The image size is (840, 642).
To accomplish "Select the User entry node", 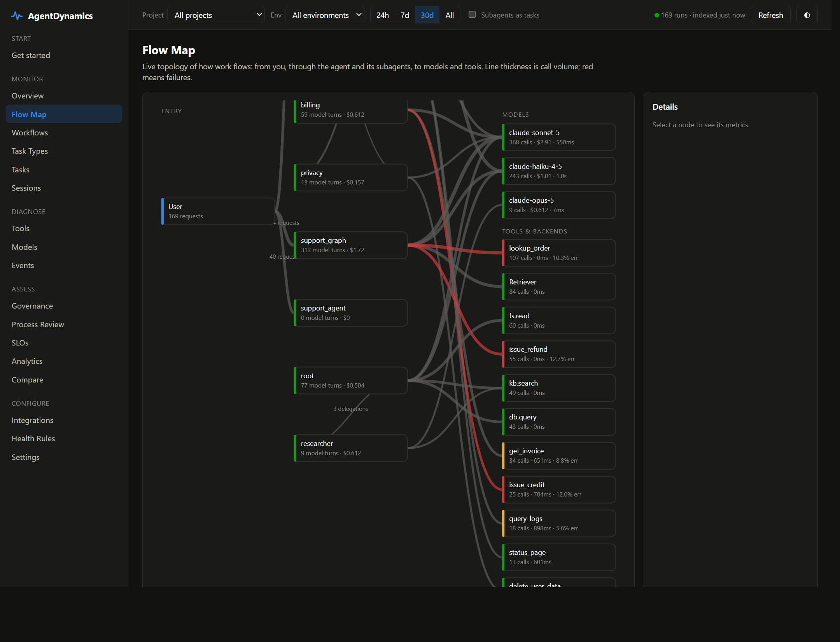I will (218, 211).
